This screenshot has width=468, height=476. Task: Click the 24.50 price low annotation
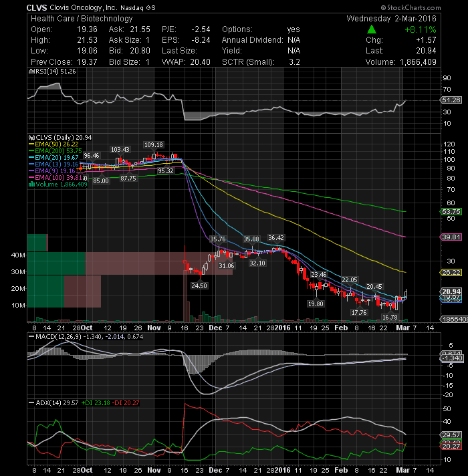coord(199,285)
